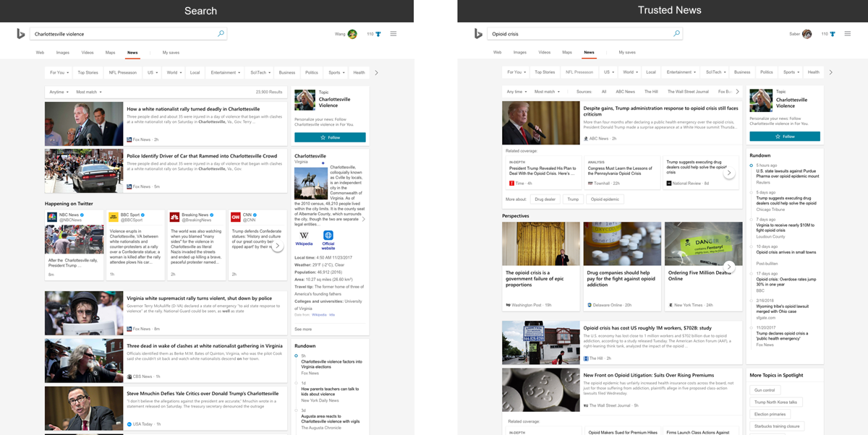Open the Maps tab in Trusted News
This screenshot has height=435, width=868.
pyautogui.click(x=567, y=53)
